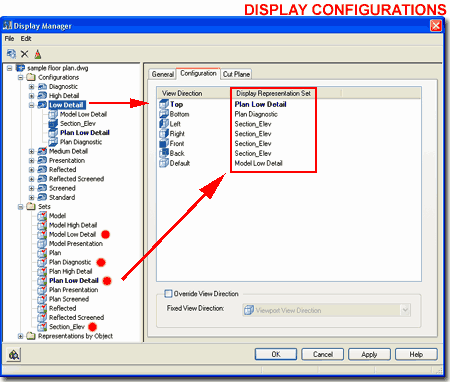Image resolution: width=450 pixels, height=382 pixels.
Task: Select Screened configuration in the tree
Action: pyautogui.click(x=62, y=188)
